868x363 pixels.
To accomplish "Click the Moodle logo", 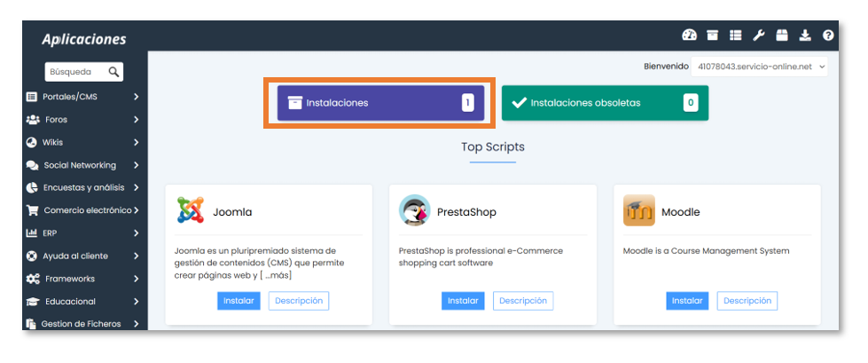I will pyautogui.click(x=639, y=210).
